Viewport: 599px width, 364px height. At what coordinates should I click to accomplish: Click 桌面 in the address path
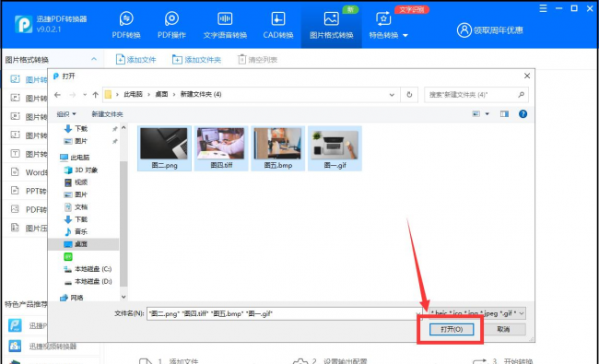tap(161, 94)
